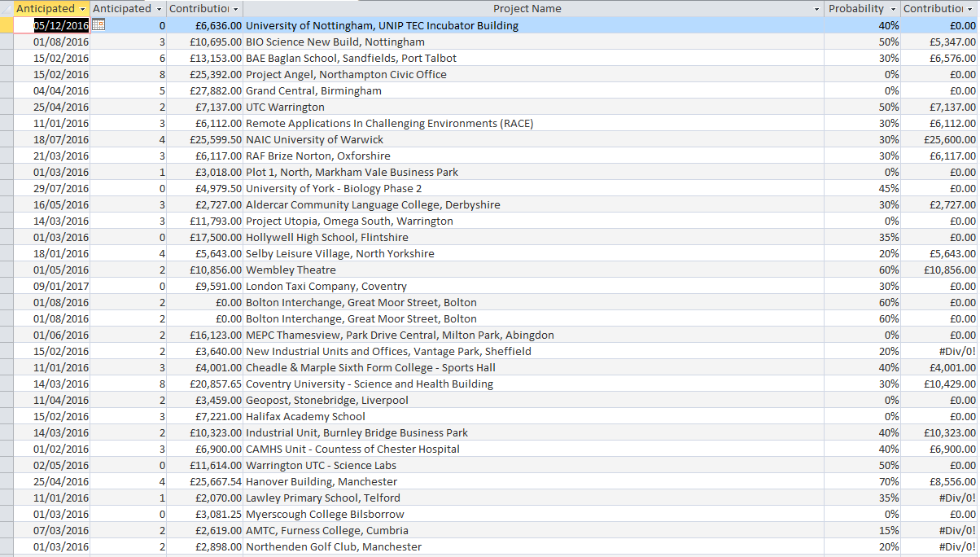This screenshot has height=557, width=980.
Task: Click Hanover Building, Manchester cell
Action: (322, 481)
